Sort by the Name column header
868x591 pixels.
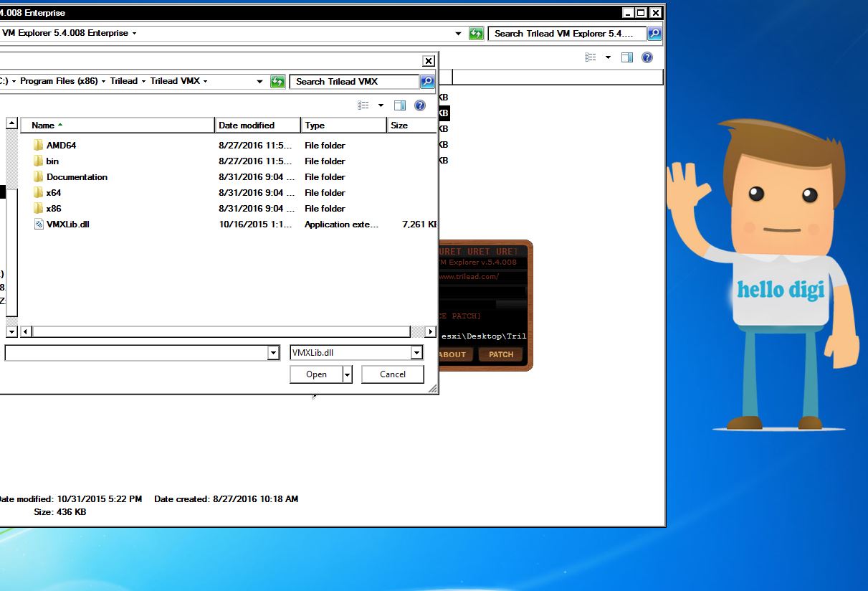[x=118, y=126]
